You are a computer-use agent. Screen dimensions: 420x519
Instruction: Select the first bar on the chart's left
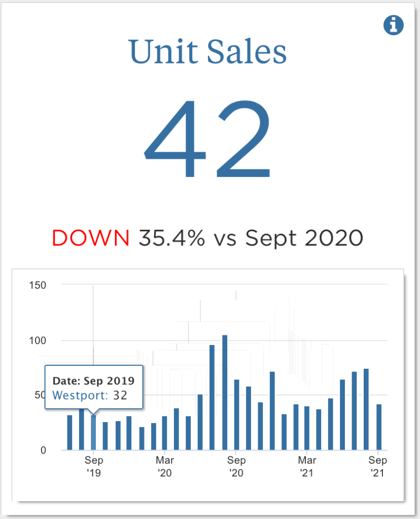point(69,432)
